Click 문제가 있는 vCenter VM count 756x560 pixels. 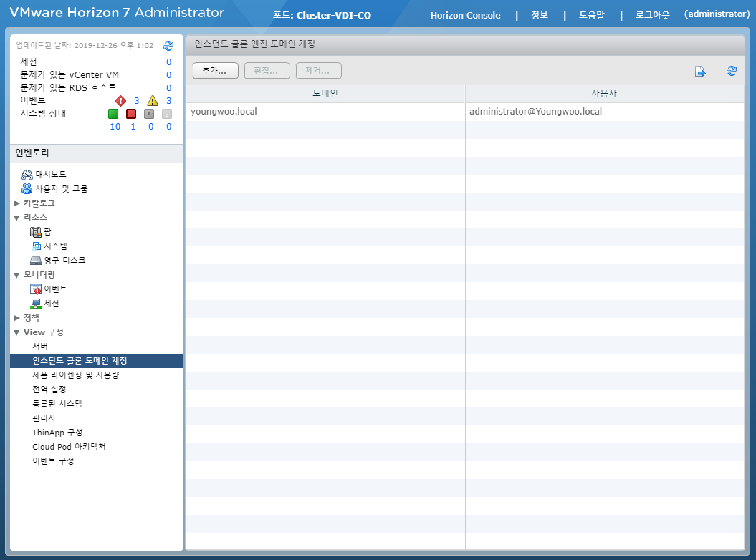(168, 75)
